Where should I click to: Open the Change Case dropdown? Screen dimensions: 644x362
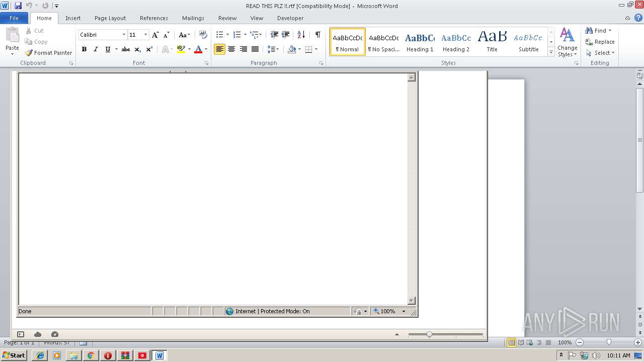tap(184, 35)
